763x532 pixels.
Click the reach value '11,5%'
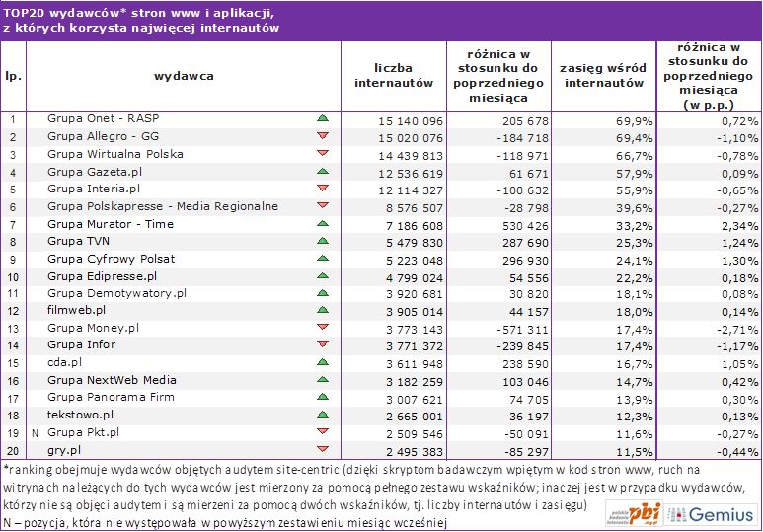[635, 452]
